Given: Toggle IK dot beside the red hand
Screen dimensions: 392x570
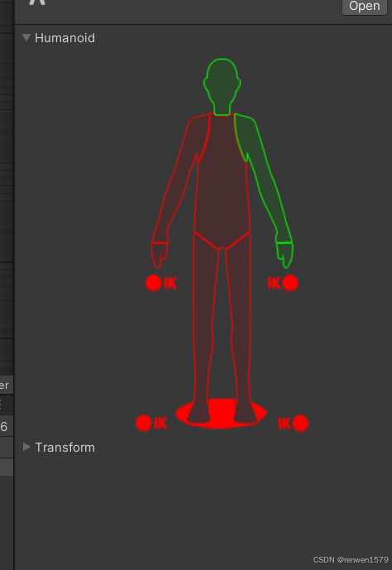Looking at the screenshot, I should point(154,283).
